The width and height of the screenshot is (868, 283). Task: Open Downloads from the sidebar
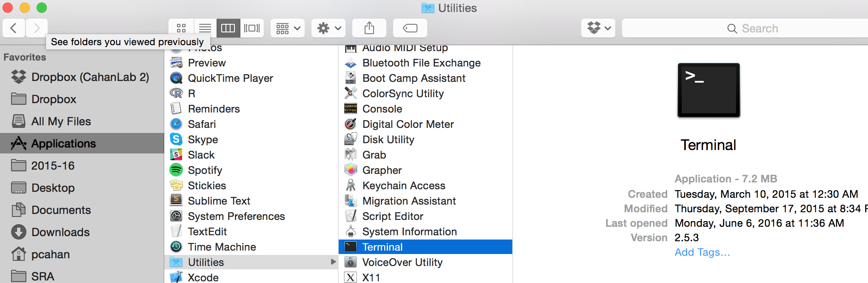tap(82, 232)
